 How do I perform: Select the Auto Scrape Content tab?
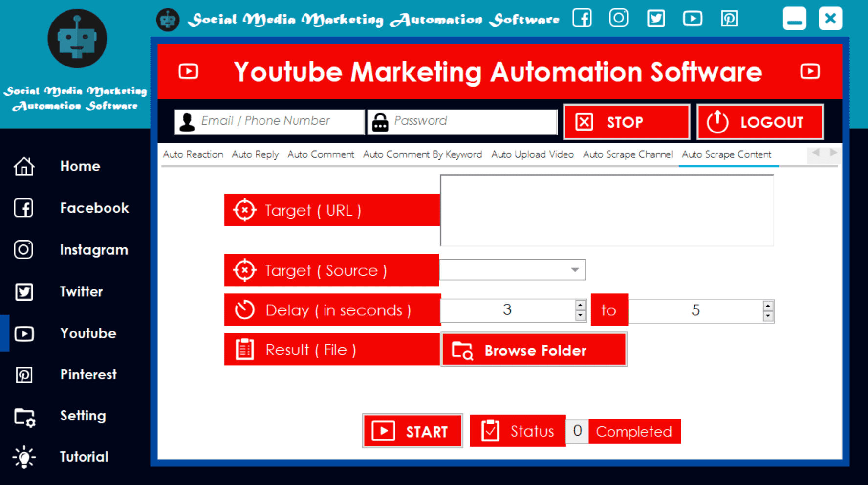(727, 154)
